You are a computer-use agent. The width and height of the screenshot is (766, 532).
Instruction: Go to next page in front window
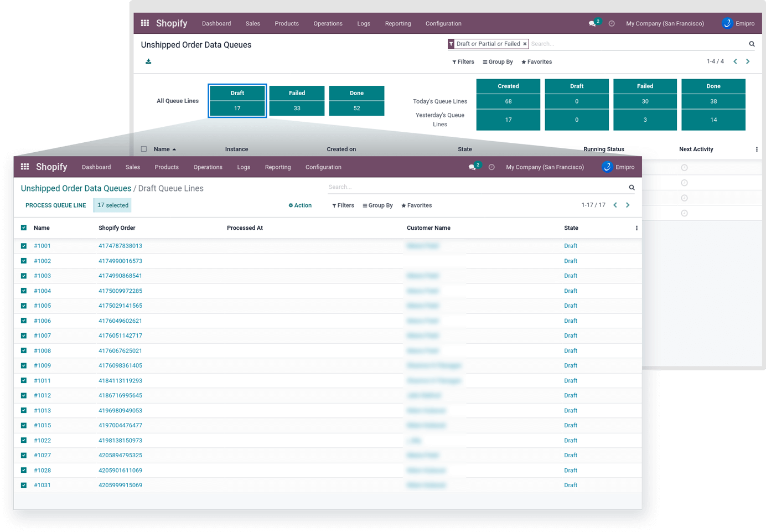pyautogui.click(x=628, y=205)
